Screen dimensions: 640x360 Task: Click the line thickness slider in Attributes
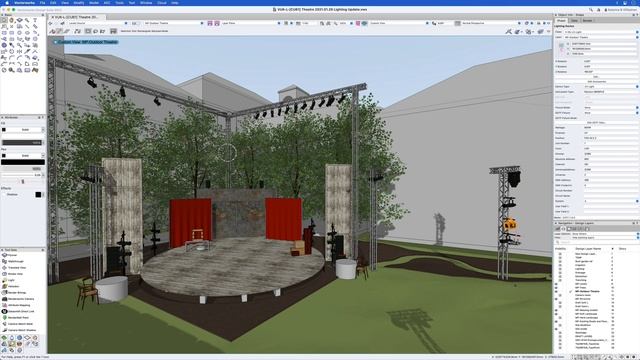(x=22, y=182)
